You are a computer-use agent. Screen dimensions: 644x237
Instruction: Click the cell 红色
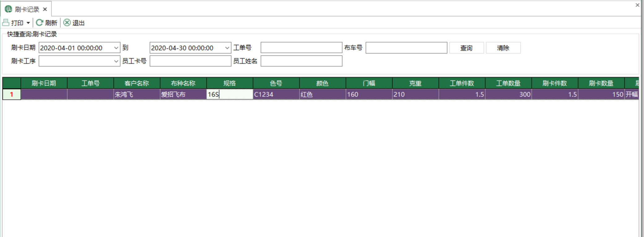(323, 94)
